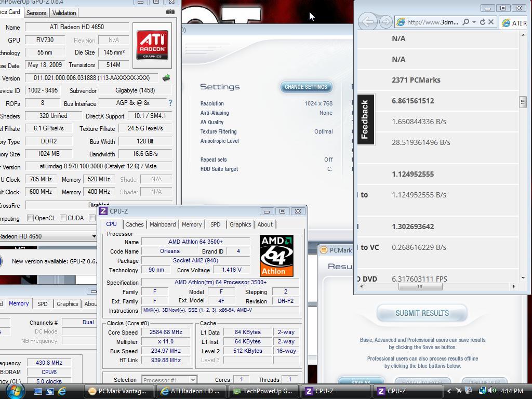This screenshot has width=532, height=399.
Task: Open the address bar dropdown arrow
Action: coord(474,22)
